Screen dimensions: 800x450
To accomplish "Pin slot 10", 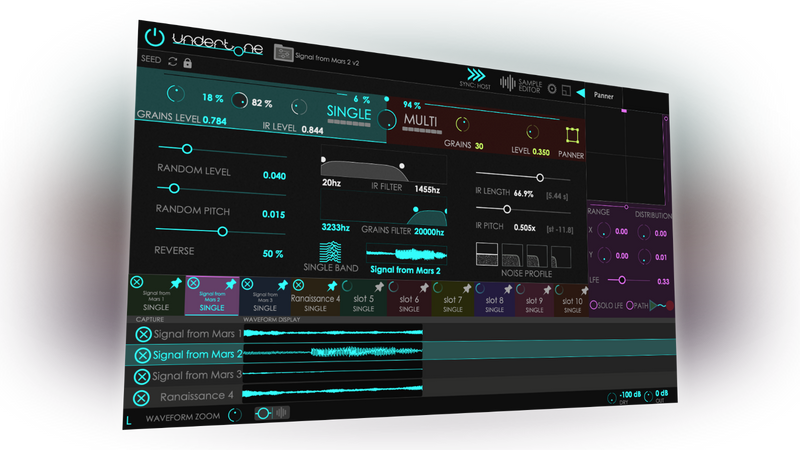I will 584,291.
